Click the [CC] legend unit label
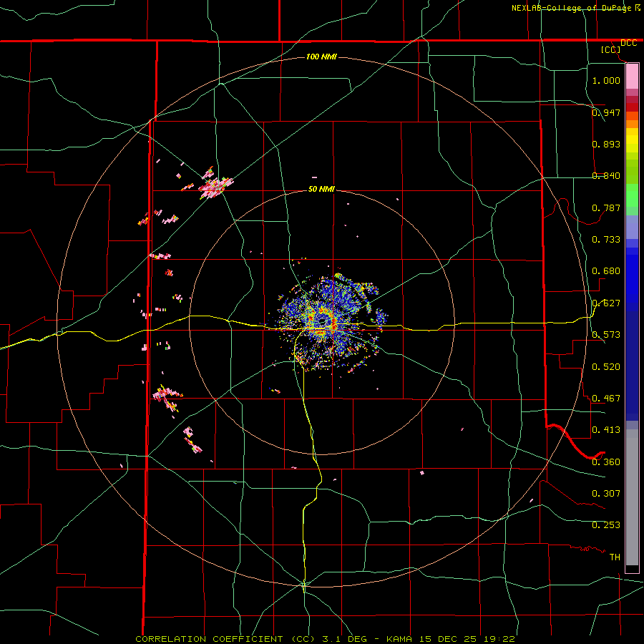 (611, 49)
